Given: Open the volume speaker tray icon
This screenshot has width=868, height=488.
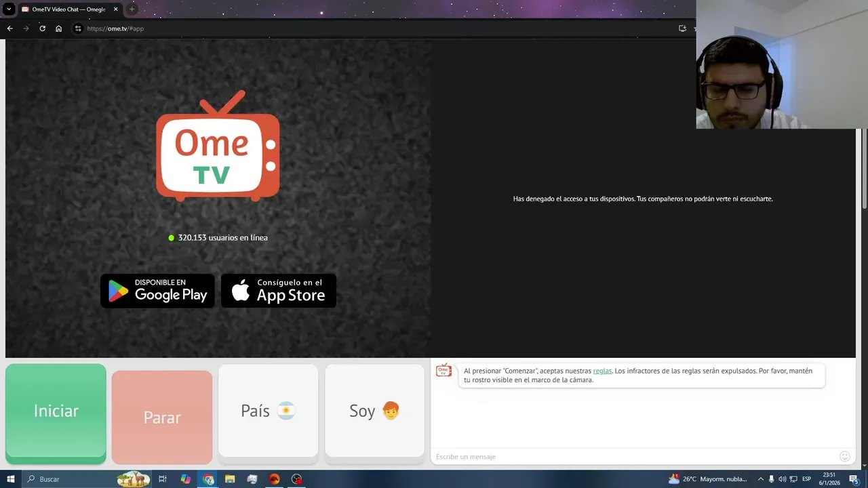Looking at the screenshot, I should coord(782,479).
